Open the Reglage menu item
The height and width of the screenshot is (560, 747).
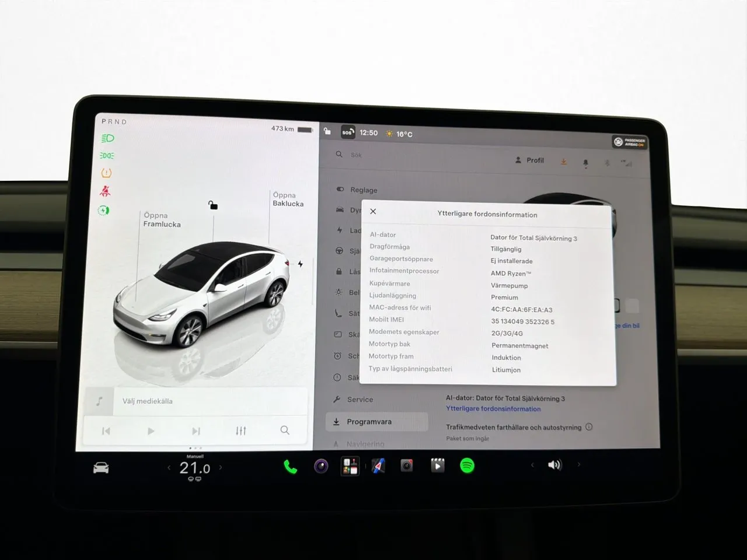pyautogui.click(x=357, y=190)
